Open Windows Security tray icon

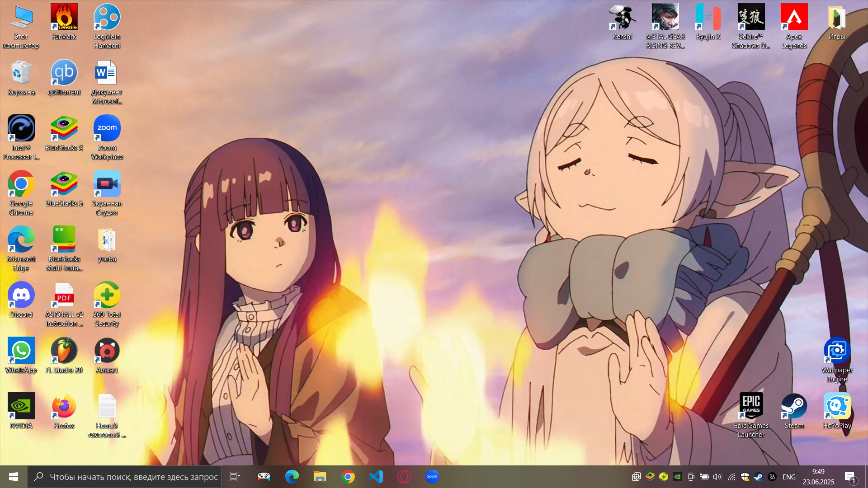(x=745, y=477)
